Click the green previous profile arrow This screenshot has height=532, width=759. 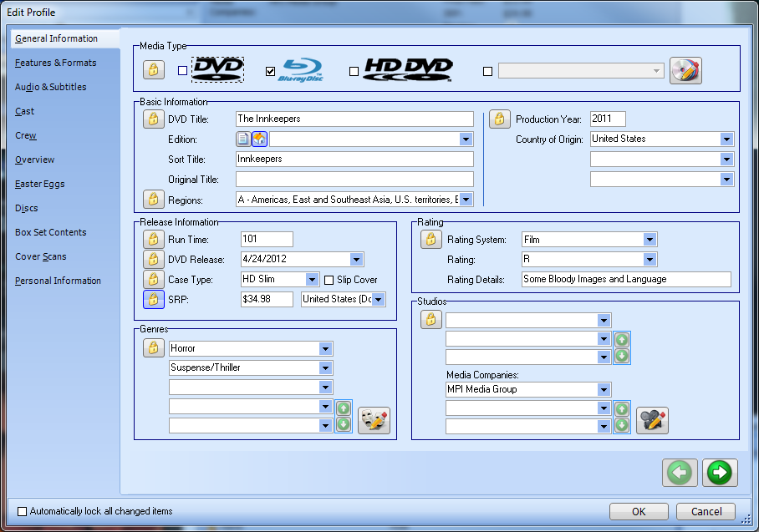[680, 473]
